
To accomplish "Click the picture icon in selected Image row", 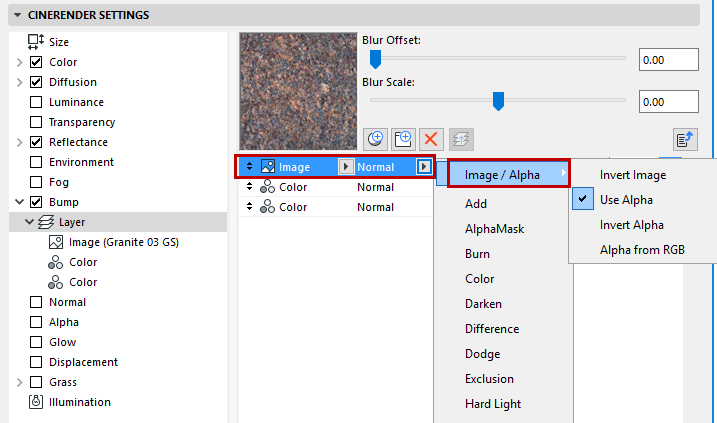I will point(268,166).
